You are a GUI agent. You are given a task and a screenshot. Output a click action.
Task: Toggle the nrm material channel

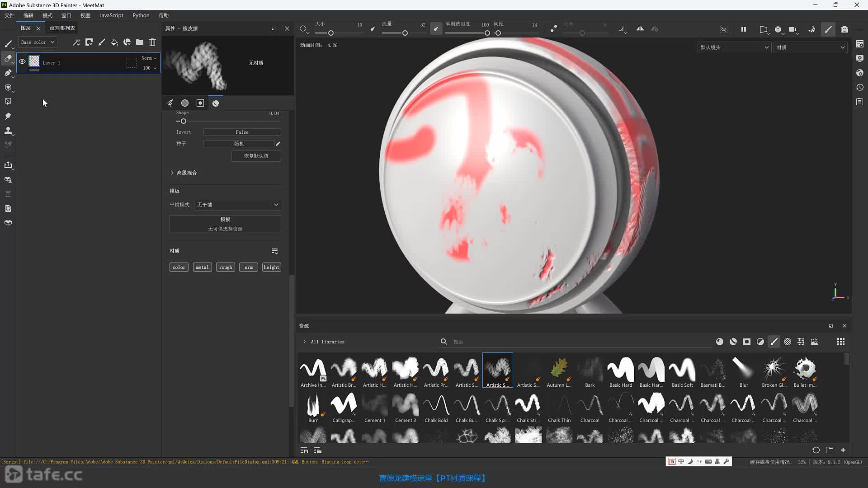tap(249, 267)
